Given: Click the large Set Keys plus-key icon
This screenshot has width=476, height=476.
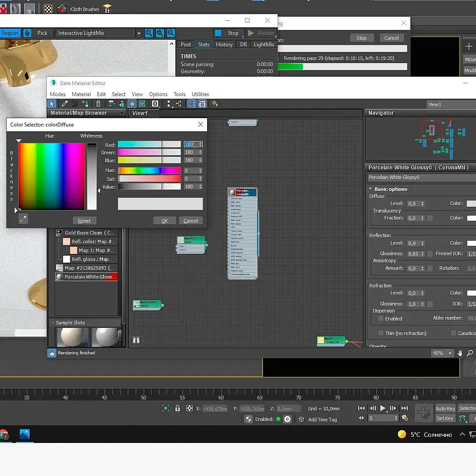Looking at the screenshot, I should point(424,413).
